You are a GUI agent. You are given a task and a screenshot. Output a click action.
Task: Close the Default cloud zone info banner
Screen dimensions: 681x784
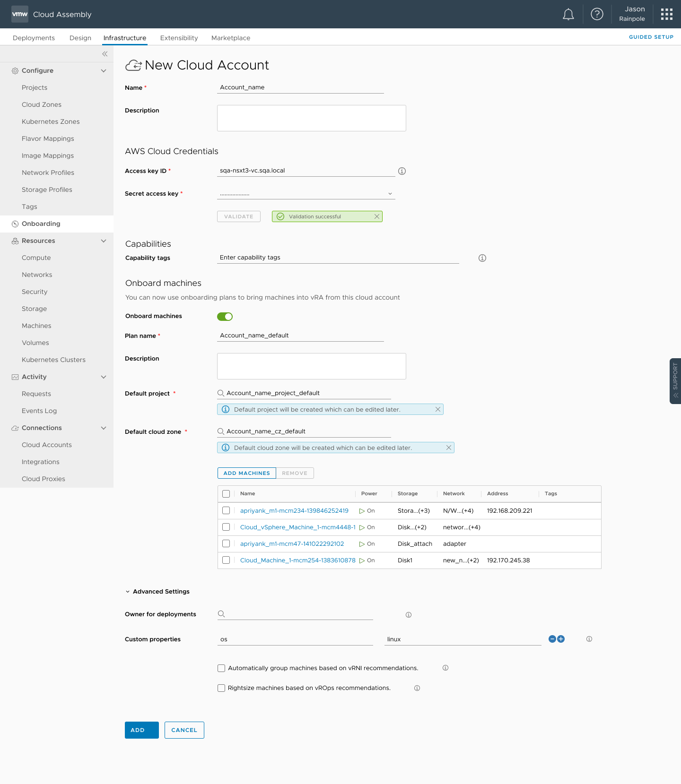coord(449,448)
